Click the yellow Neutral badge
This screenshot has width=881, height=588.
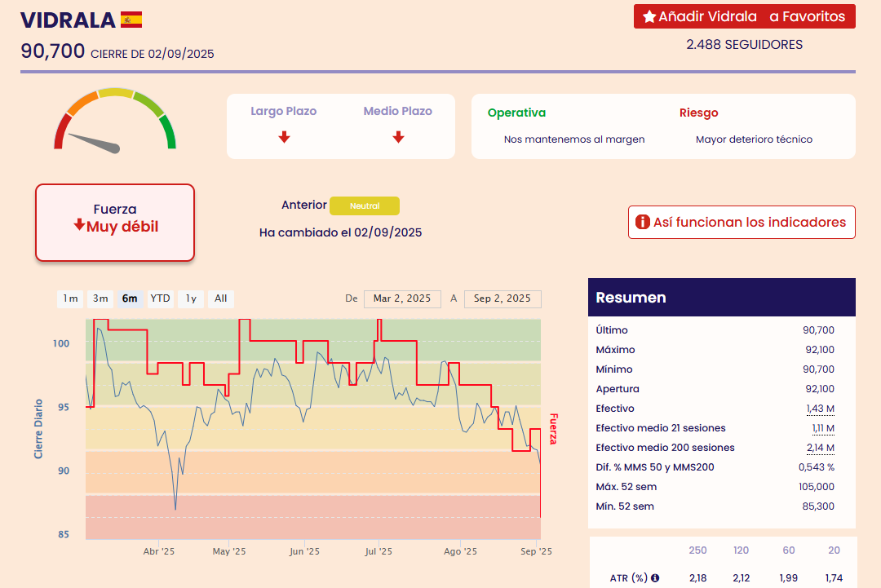(x=365, y=206)
